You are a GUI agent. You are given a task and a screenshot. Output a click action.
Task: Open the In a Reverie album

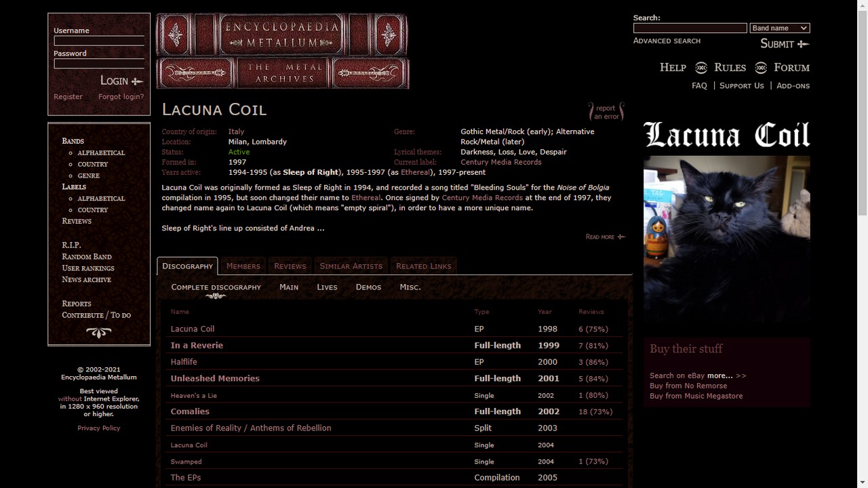(x=197, y=346)
